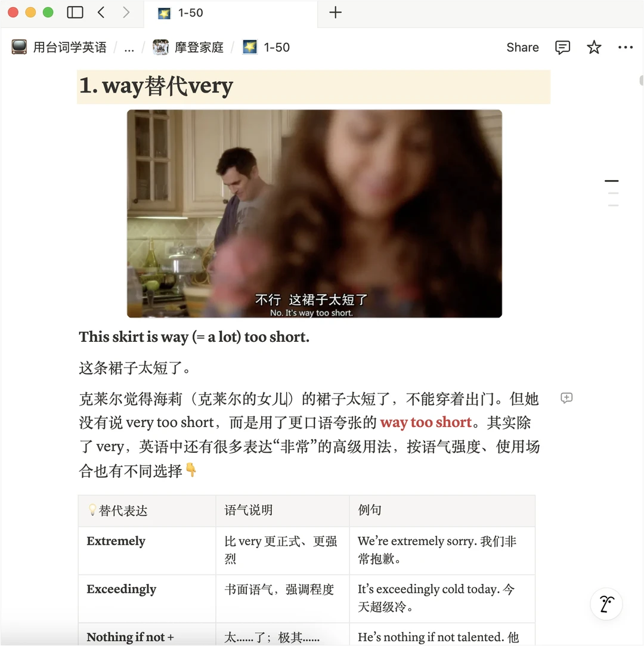Image resolution: width=644 pixels, height=646 pixels.
Task: Click the Share button
Action: [522, 47]
